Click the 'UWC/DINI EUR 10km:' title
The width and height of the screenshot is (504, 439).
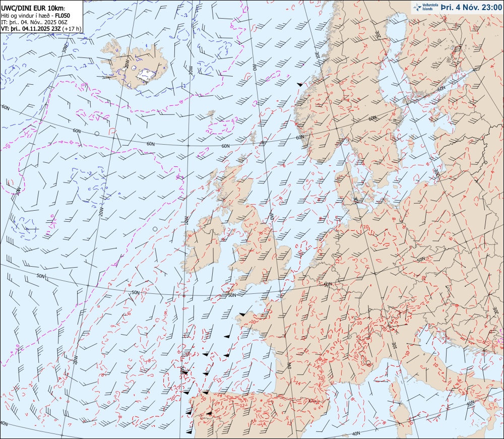(33, 9)
